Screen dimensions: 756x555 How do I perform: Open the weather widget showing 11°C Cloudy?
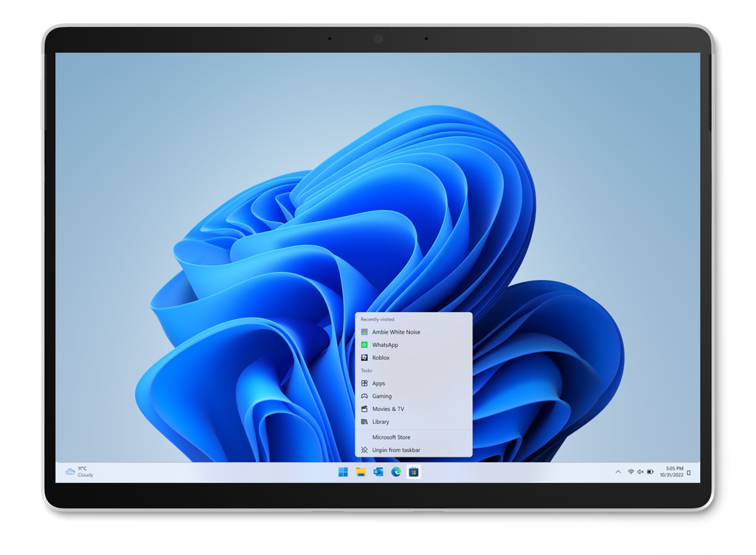(x=80, y=472)
